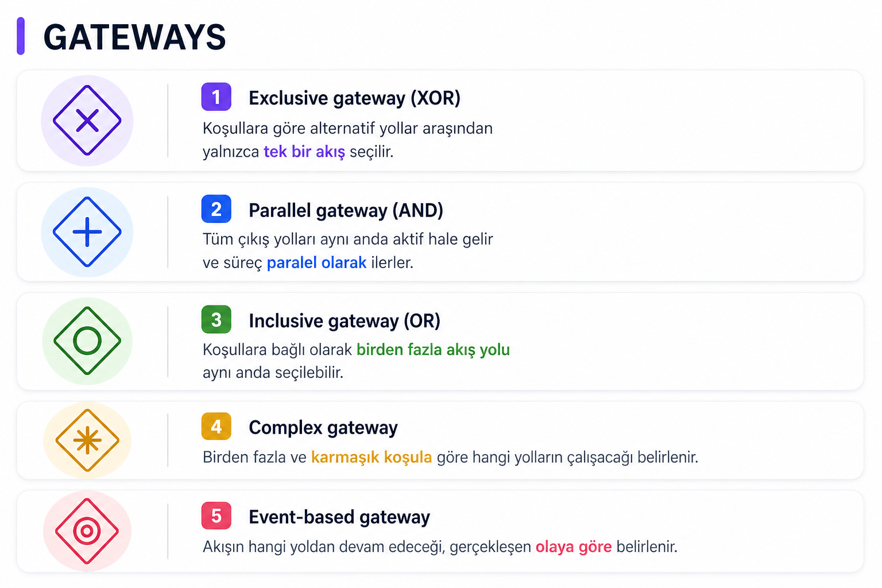Viewport: 882px width, 588px height.
Task: Click the blue "paralel olarak" text
Action: click(x=316, y=262)
